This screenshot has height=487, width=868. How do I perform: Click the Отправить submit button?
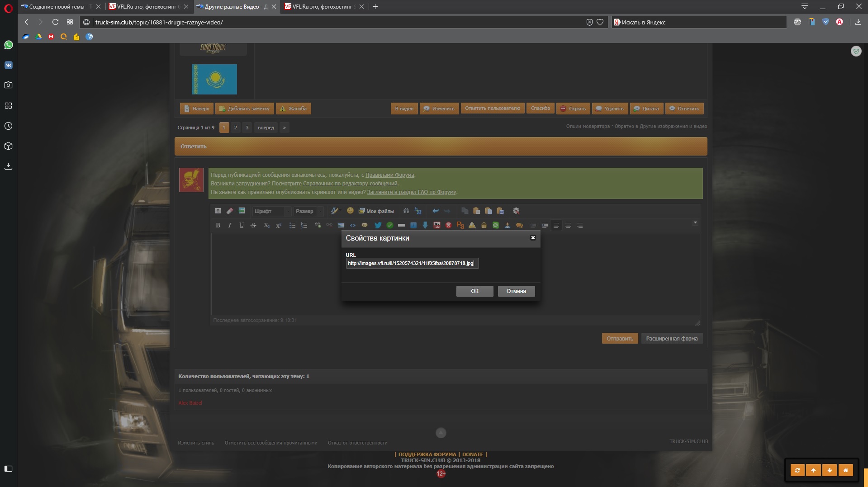click(x=619, y=339)
